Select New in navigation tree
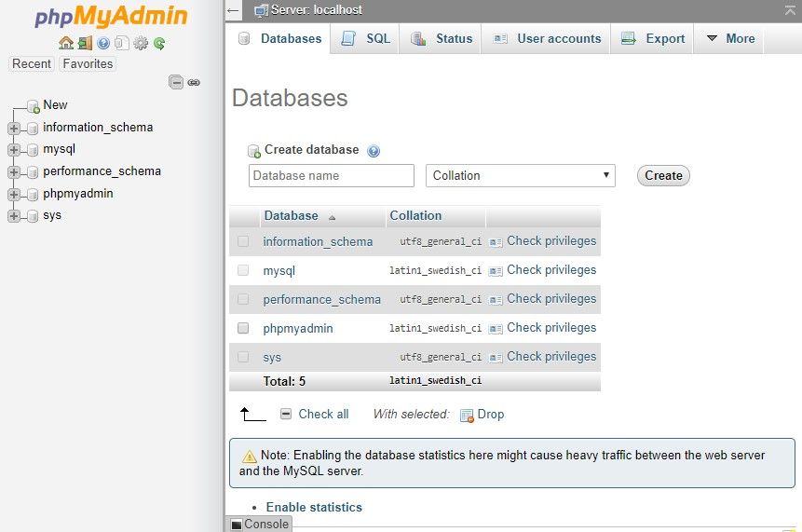 click(55, 105)
